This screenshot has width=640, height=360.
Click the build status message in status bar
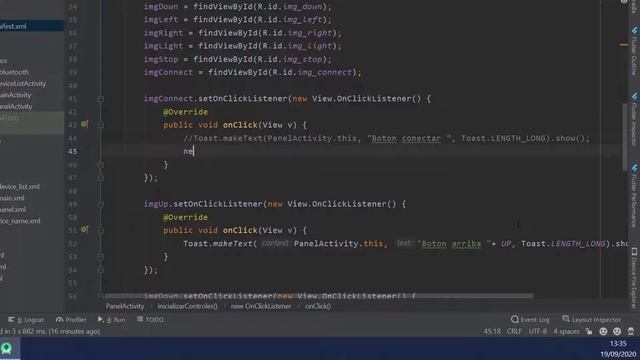point(50,331)
